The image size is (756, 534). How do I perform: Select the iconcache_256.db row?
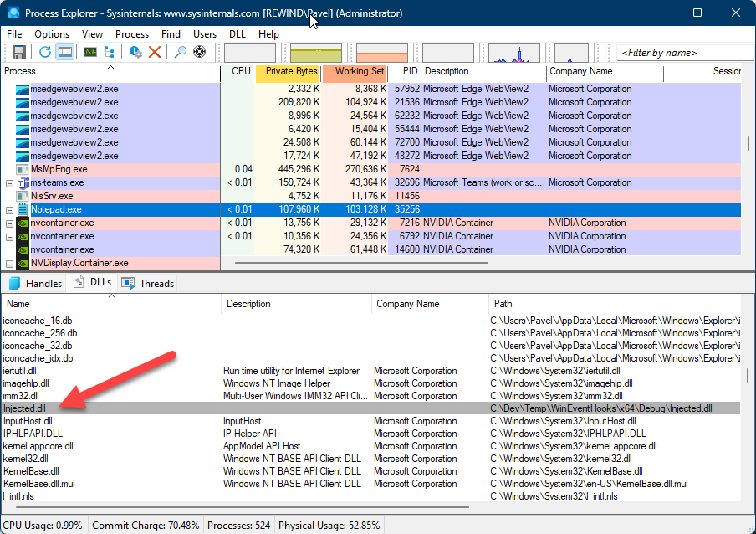[x=370, y=333]
